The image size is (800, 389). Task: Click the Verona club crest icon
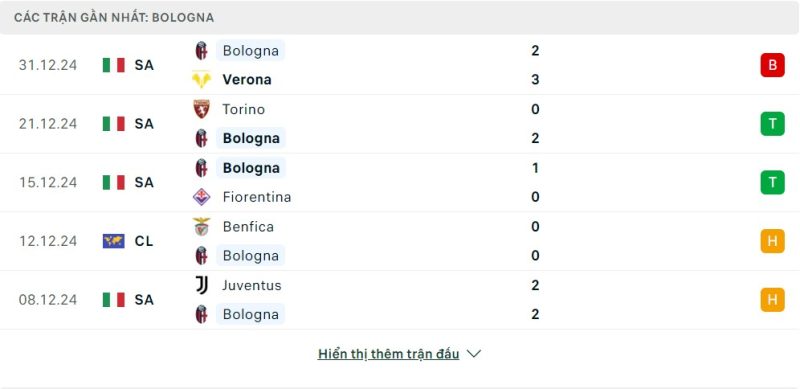pos(202,80)
